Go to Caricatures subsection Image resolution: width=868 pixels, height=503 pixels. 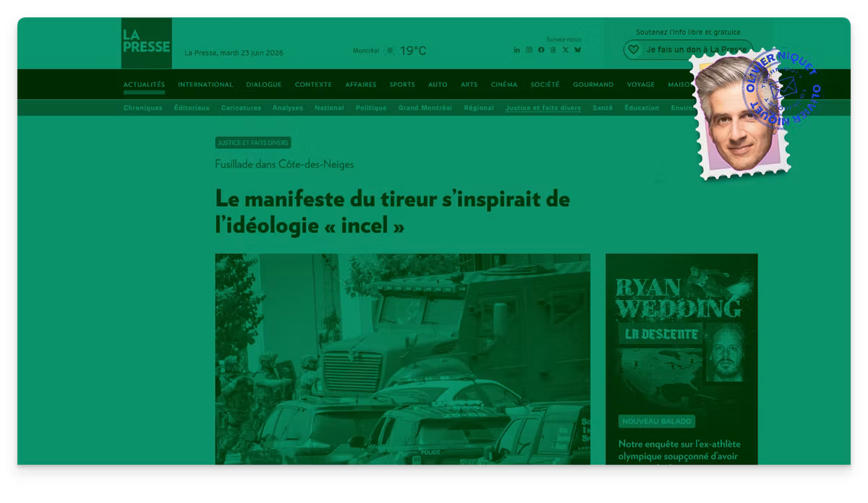click(241, 108)
